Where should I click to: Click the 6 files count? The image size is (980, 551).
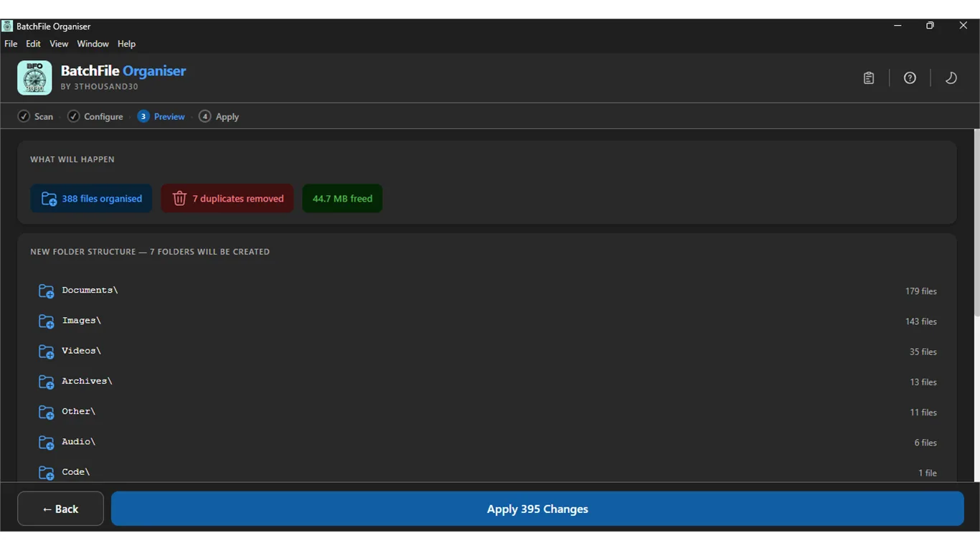[x=925, y=443]
